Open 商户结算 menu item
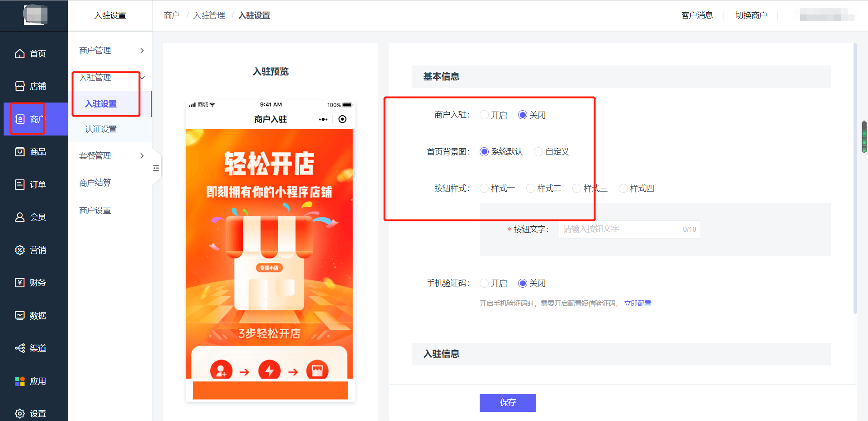This screenshot has height=421, width=868. 95,183
